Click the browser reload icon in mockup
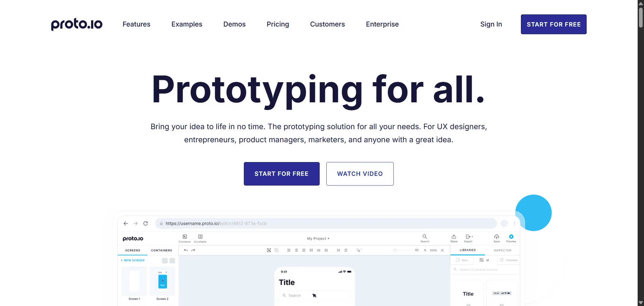This screenshot has height=306, width=644. pos(146,223)
